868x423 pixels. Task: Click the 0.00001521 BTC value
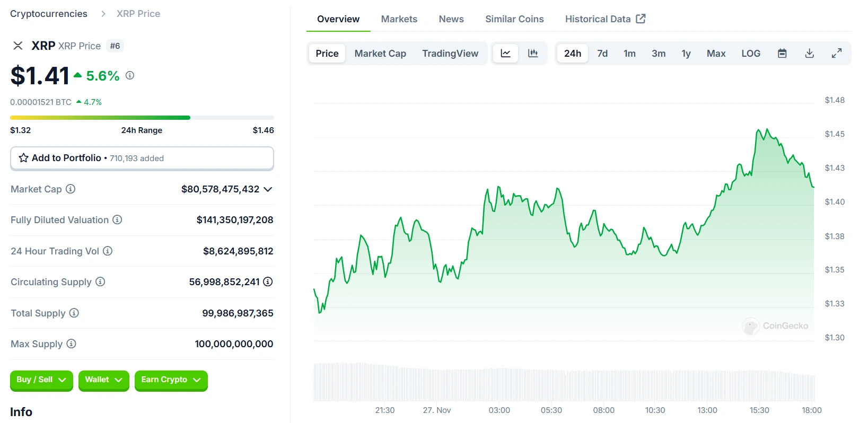[x=41, y=102]
